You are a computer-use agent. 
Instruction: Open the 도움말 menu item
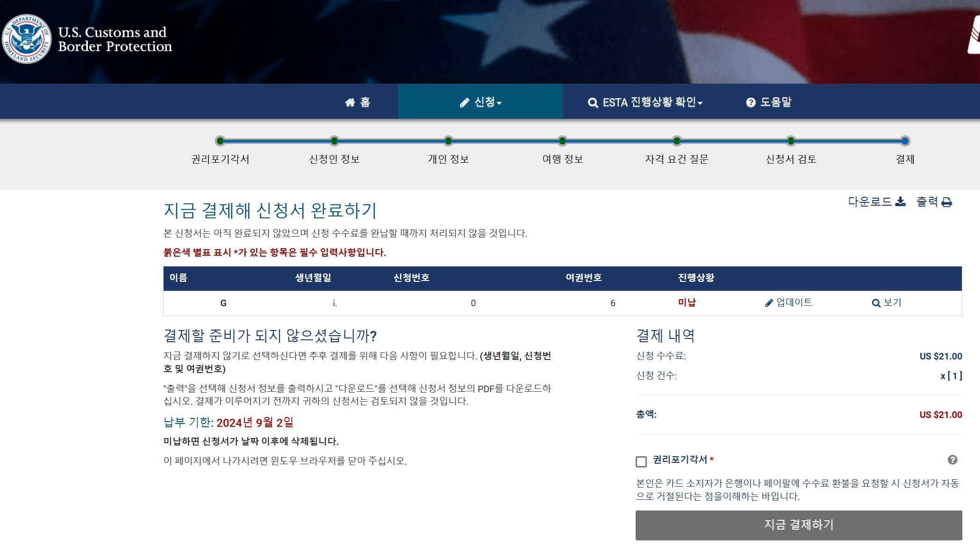(775, 102)
